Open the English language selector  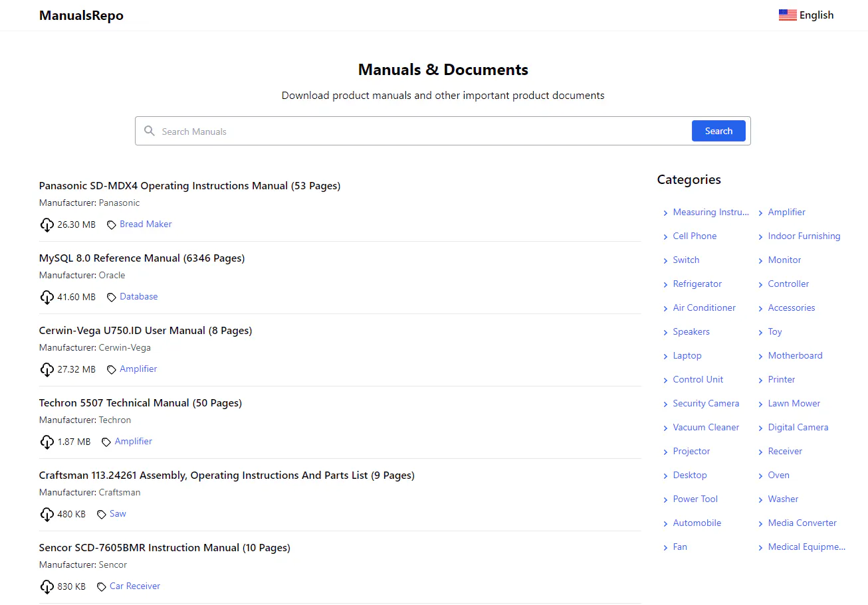point(806,15)
